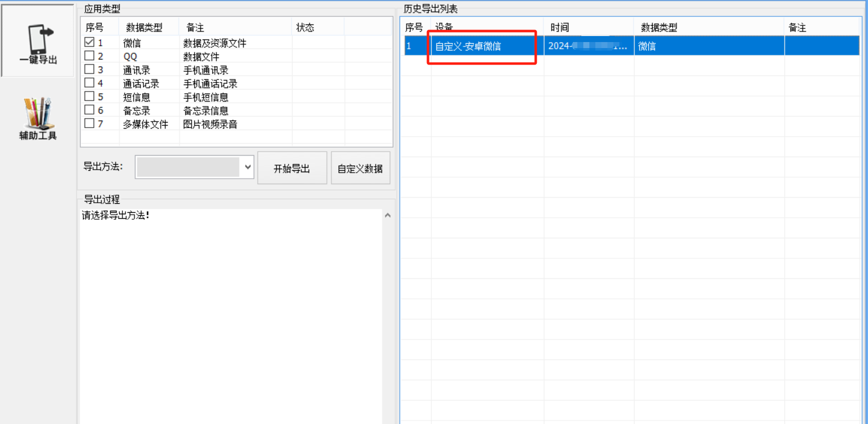Click the history list 数据类型 column header

(659, 28)
